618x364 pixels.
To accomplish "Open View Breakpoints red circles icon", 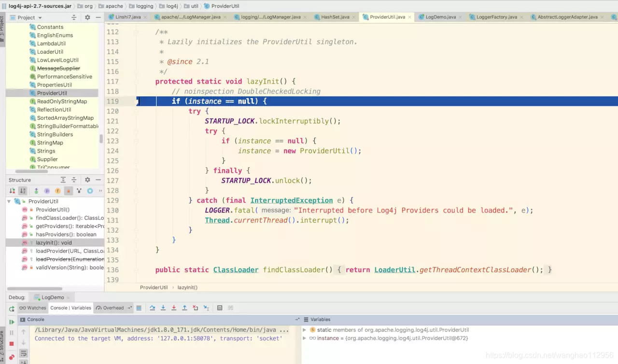I will tap(12, 357).
